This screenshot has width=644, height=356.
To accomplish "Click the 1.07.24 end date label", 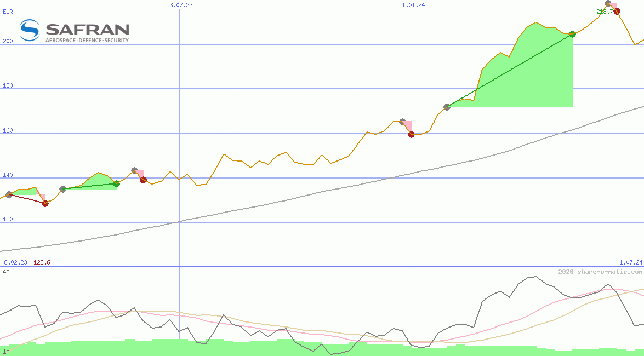I will point(630,262).
